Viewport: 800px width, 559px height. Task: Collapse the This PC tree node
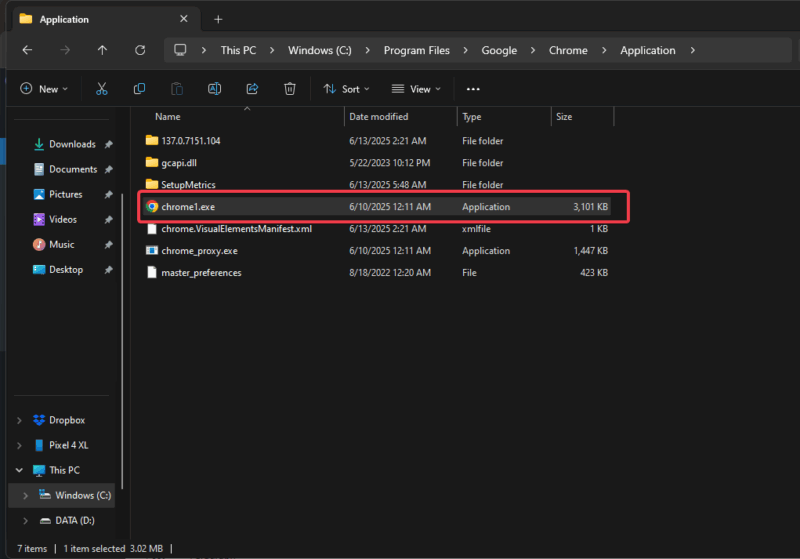point(20,470)
